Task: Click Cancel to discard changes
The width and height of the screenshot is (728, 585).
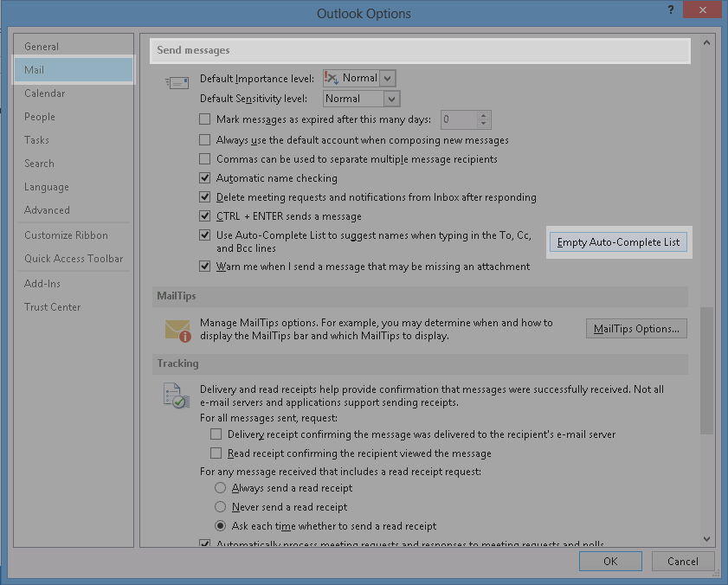Action: [683, 562]
